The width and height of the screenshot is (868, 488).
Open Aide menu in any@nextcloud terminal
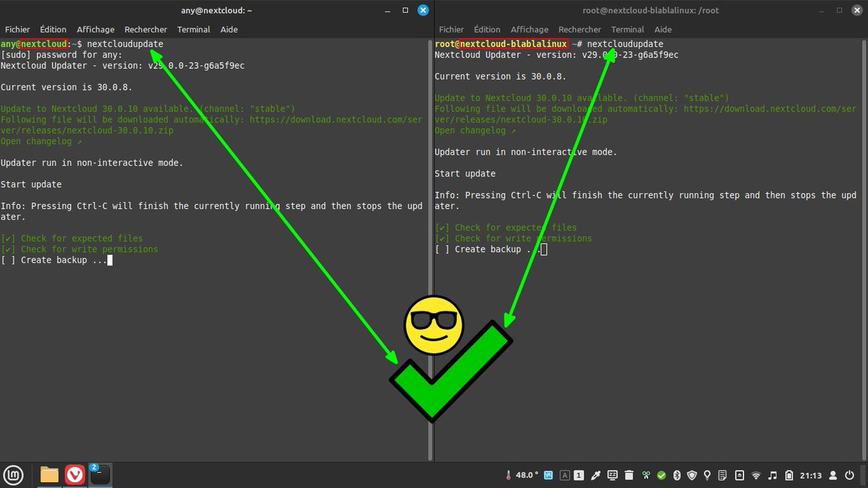tap(229, 30)
